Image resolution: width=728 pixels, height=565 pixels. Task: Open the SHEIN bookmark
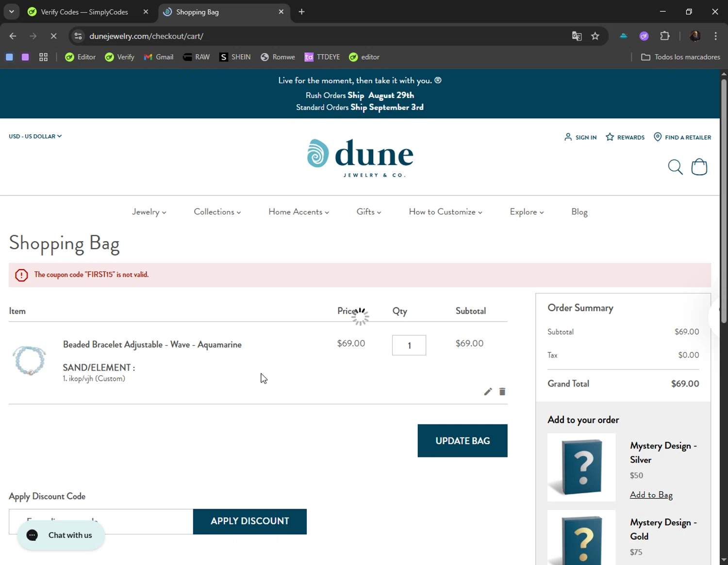[x=235, y=57]
